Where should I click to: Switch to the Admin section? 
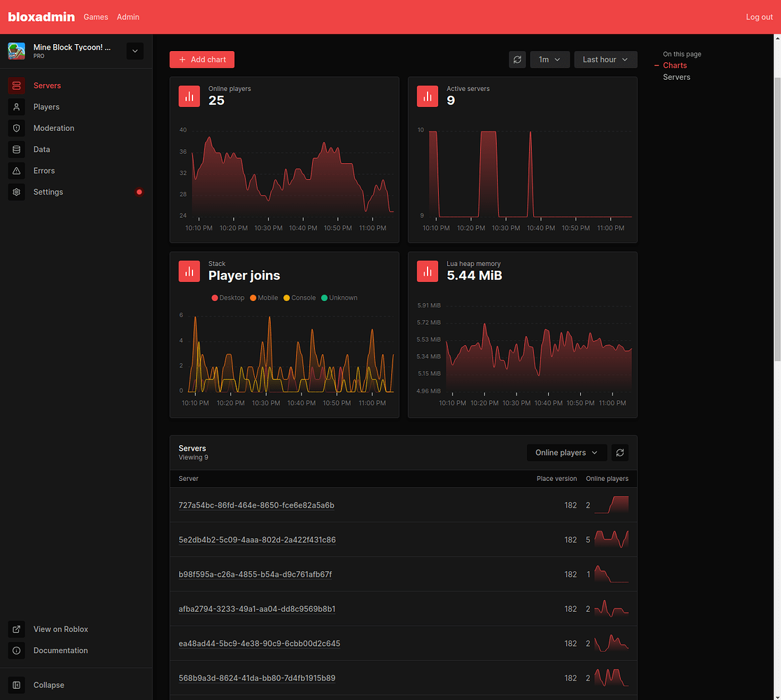pos(127,17)
